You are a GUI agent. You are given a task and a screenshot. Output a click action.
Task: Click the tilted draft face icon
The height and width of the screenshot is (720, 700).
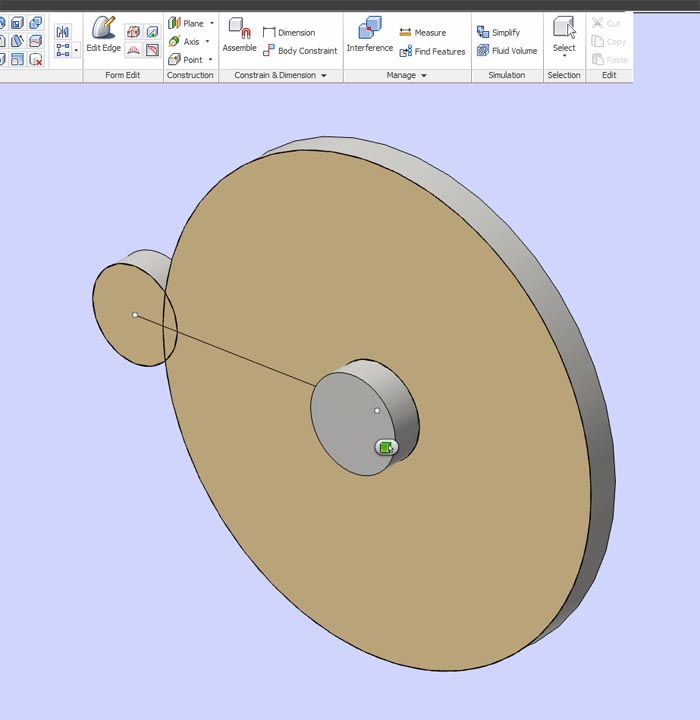coord(17,41)
